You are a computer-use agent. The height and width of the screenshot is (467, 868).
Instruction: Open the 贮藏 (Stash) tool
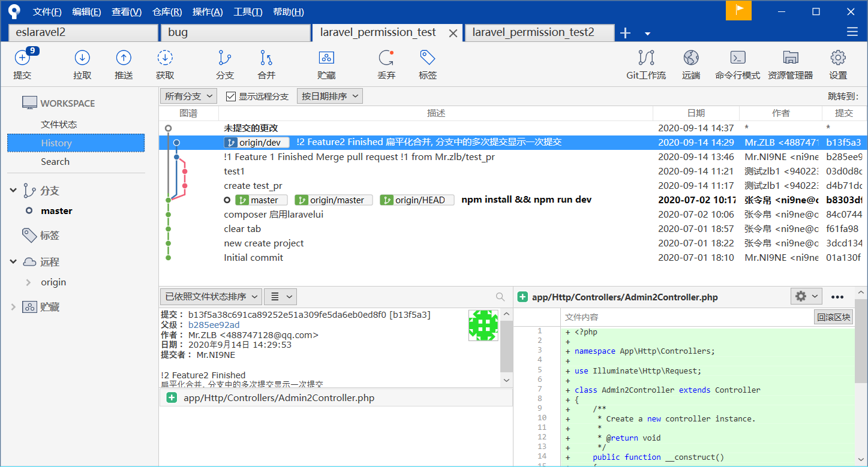click(326, 58)
